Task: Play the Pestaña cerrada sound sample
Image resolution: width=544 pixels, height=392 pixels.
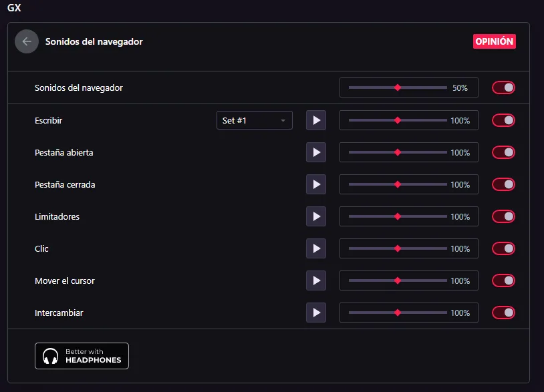Action: click(316, 184)
